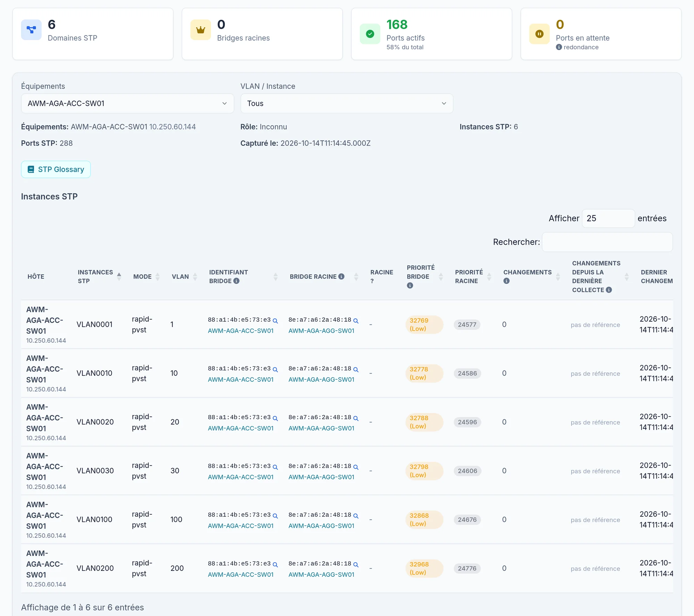Viewport: 694px width, 616px height.
Task: Open the STP Glossary
Action: [56, 169]
